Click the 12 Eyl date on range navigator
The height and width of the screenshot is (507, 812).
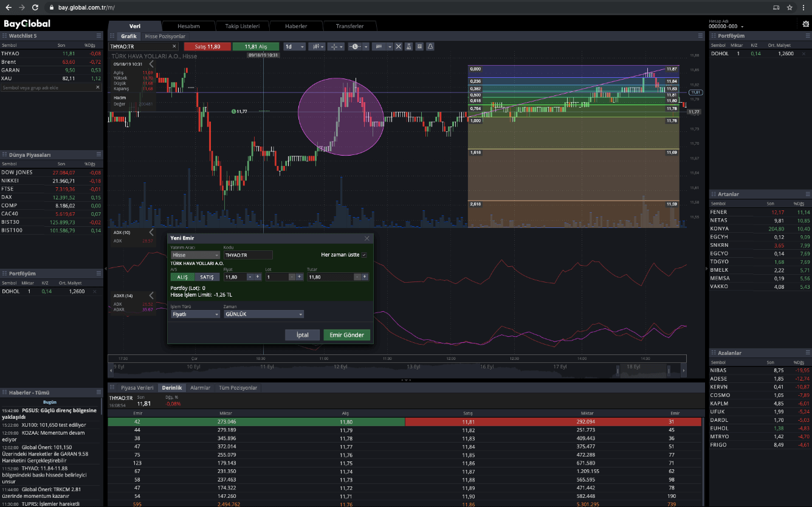point(340,367)
